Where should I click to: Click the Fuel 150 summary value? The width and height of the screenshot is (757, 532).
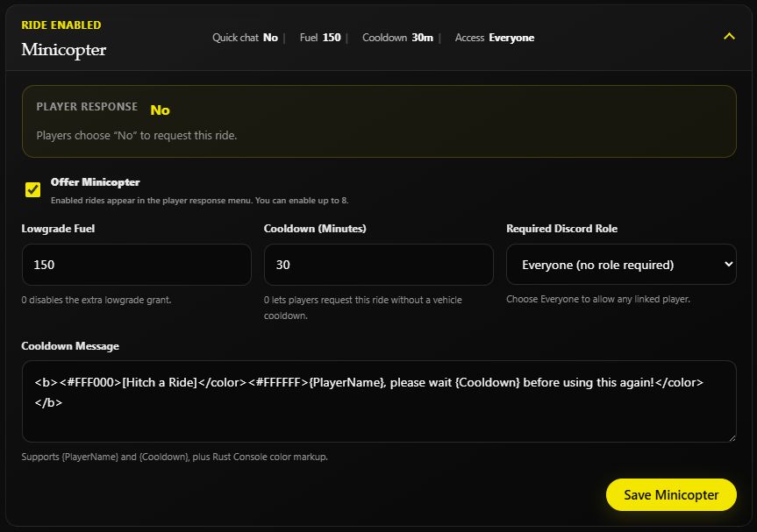[x=320, y=38]
